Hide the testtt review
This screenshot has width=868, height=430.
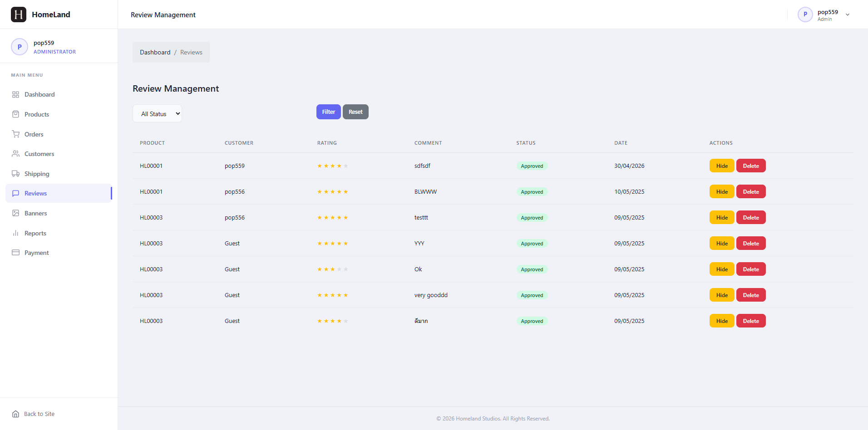point(722,217)
